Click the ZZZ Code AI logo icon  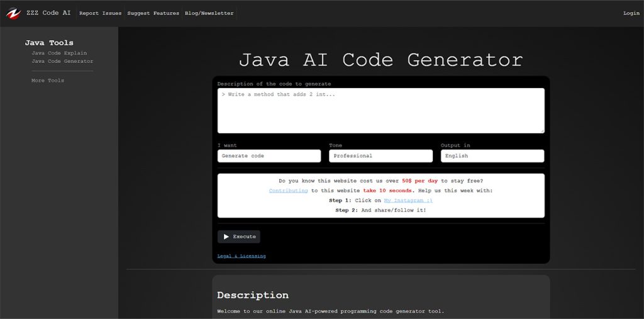(14, 13)
